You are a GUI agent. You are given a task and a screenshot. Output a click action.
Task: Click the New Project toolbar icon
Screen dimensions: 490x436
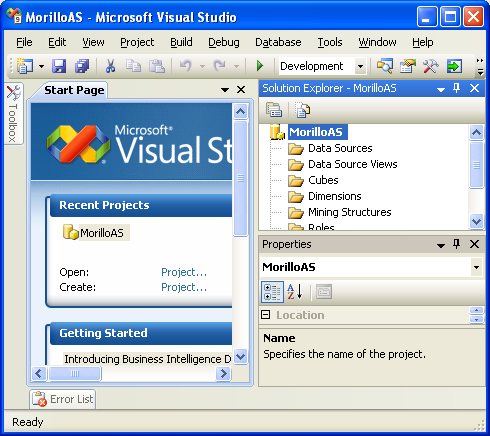(x=25, y=66)
